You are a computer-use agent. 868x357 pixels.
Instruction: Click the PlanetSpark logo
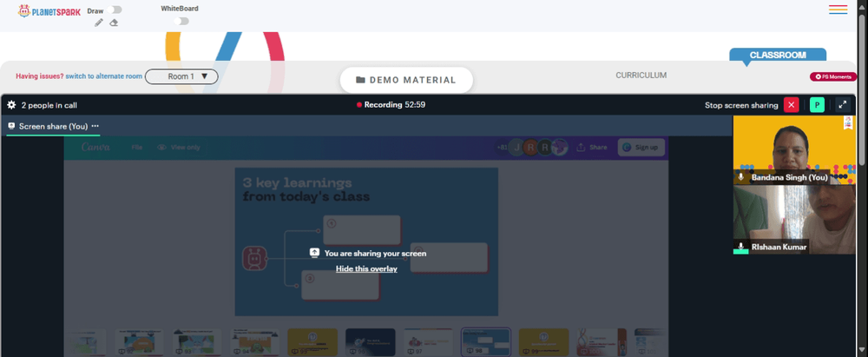(x=49, y=11)
